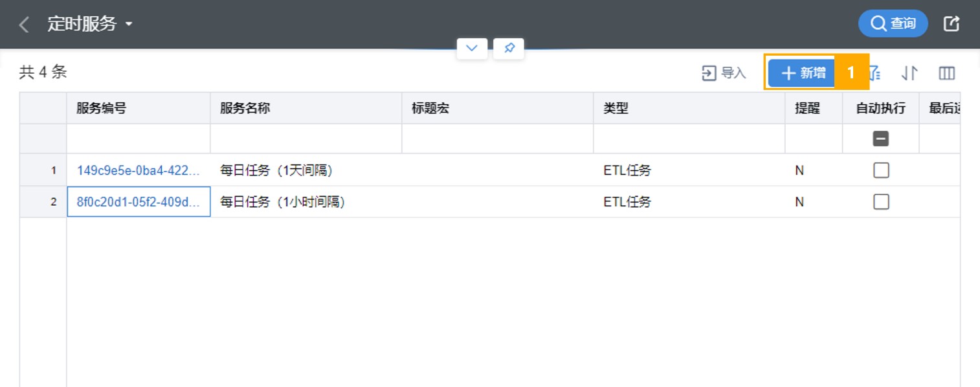
Task: Enable 自动执行 for 1天间隔 task
Action: click(880, 170)
